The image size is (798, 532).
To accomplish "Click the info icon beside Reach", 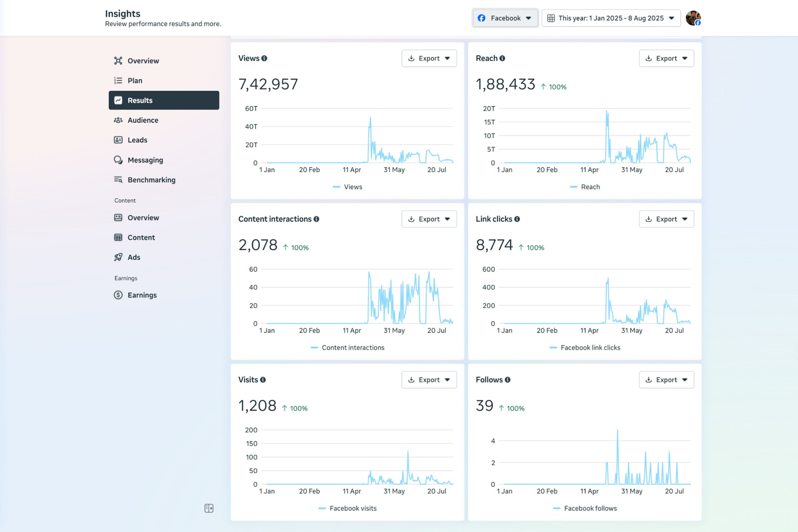I will pyautogui.click(x=502, y=58).
